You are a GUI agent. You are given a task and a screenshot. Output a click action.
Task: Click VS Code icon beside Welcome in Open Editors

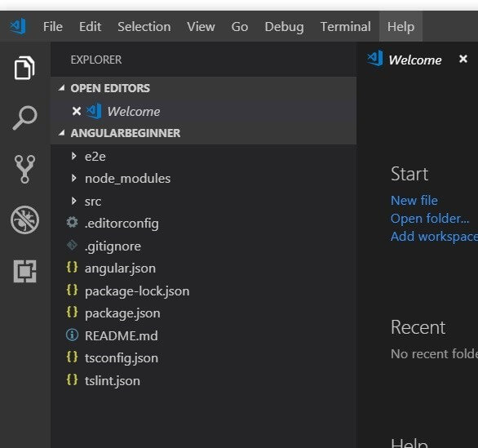pos(94,111)
